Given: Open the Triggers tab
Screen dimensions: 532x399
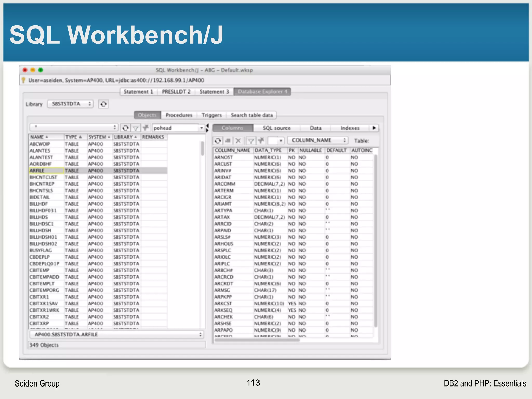Looking at the screenshot, I should (212, 115).
